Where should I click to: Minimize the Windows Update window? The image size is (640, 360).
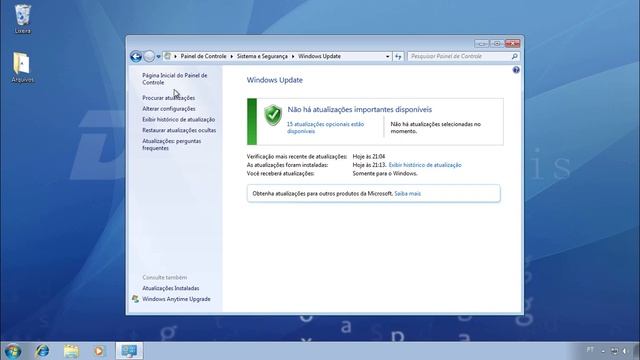coord(482,43)
